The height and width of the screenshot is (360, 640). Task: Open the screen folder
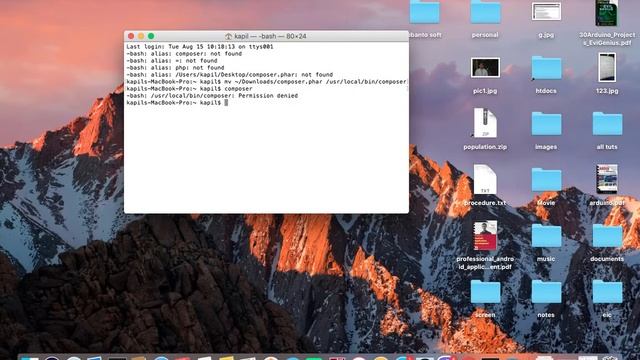485,291
